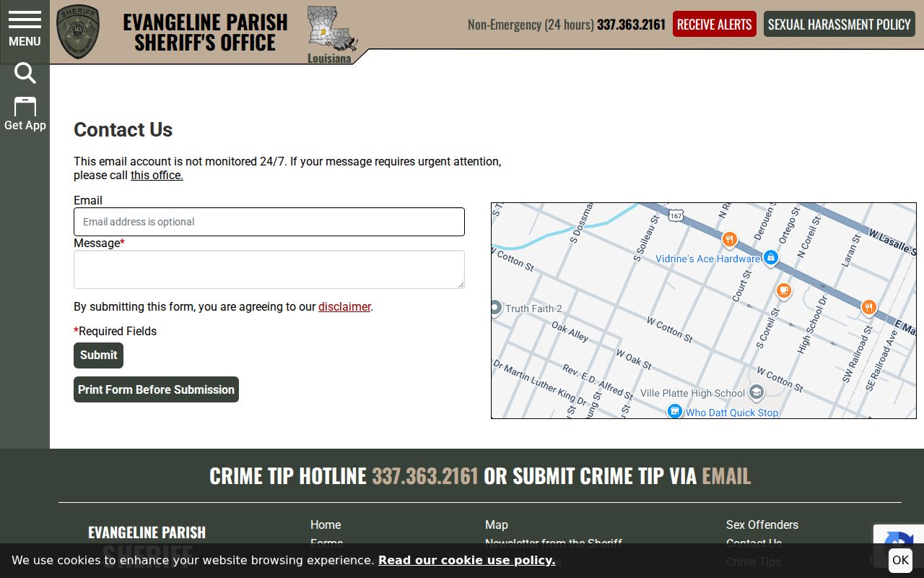Click the Receive Alerts button
This screenshot has width=924, height=578.
click(715, 24)
